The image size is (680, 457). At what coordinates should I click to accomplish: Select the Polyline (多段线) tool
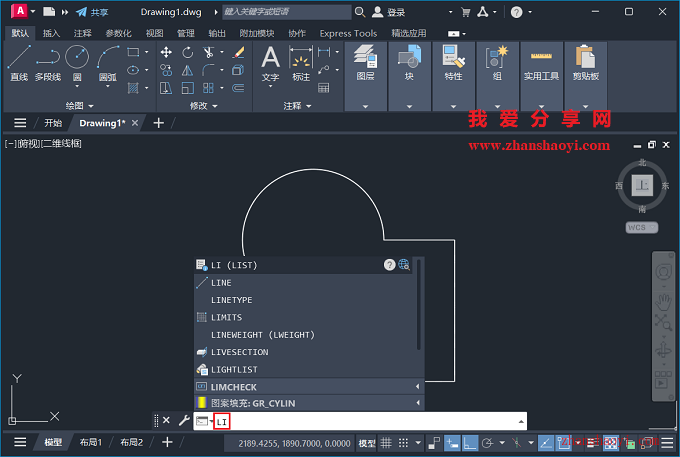pos(48,63)
